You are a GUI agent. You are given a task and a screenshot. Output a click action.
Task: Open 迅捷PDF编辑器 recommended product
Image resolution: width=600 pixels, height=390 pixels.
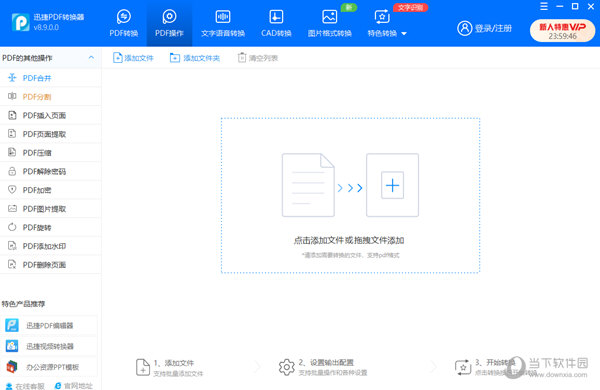(49, 326)
